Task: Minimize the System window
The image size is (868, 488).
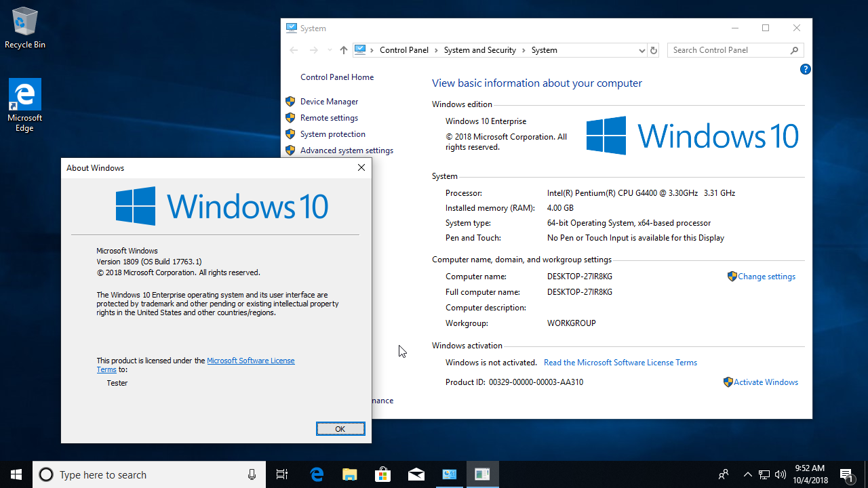Action: tap(734, 28)
